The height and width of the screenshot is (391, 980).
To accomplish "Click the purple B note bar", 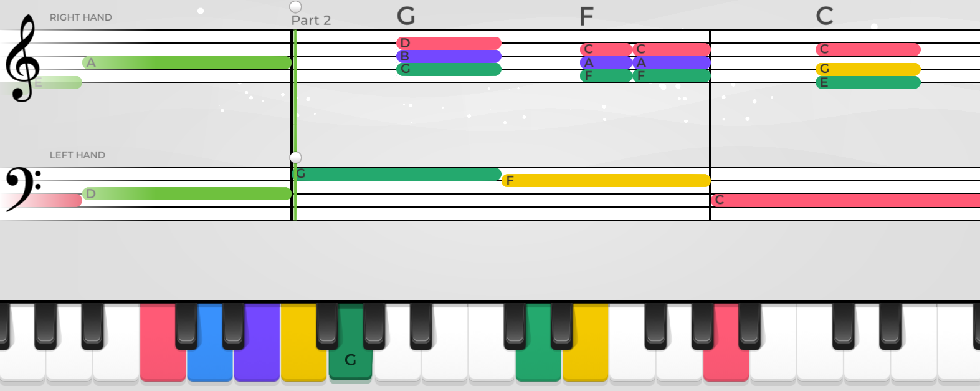I will coord(449,56).
